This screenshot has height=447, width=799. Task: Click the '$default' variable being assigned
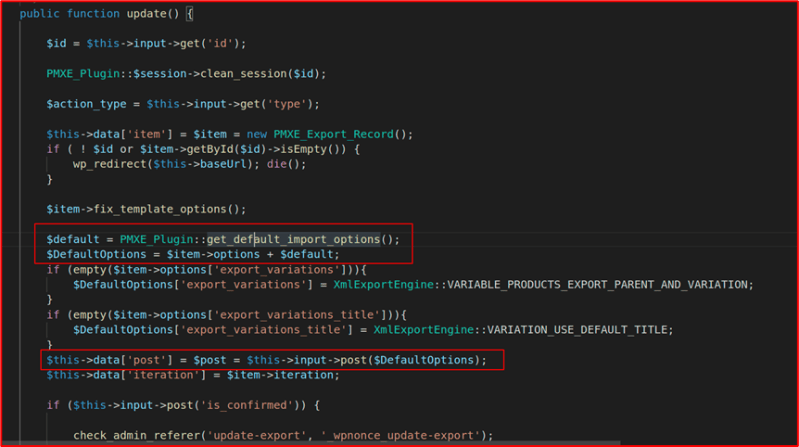[x=73, y=240]
